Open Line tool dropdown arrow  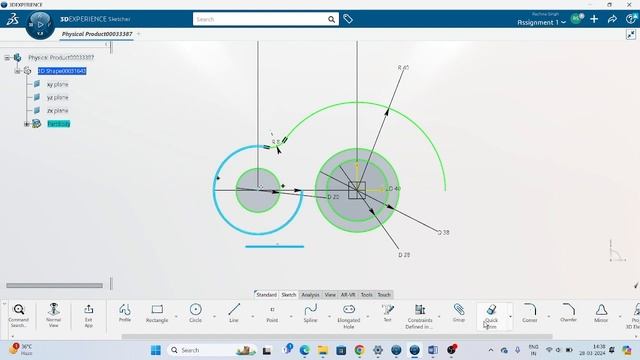click(x=253, y=316)
